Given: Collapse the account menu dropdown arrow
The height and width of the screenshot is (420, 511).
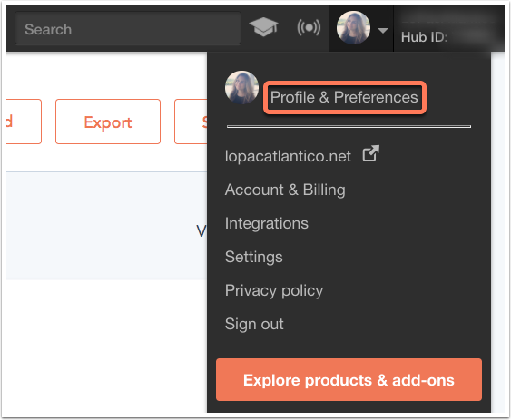Looking at the screenshot, I should (383, 30).
